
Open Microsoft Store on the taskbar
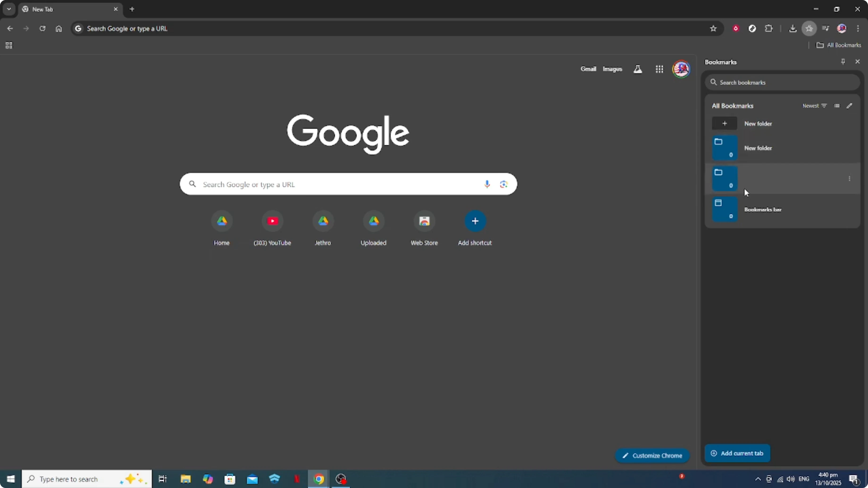pos(230,479)
